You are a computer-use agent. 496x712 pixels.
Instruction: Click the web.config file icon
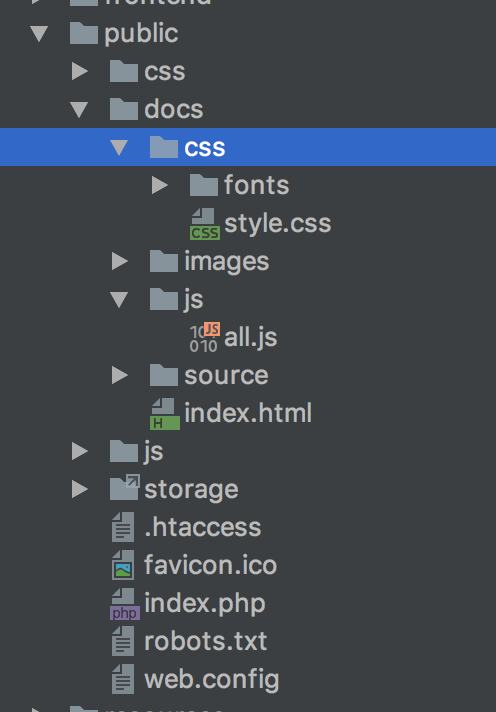coord(123,679)
